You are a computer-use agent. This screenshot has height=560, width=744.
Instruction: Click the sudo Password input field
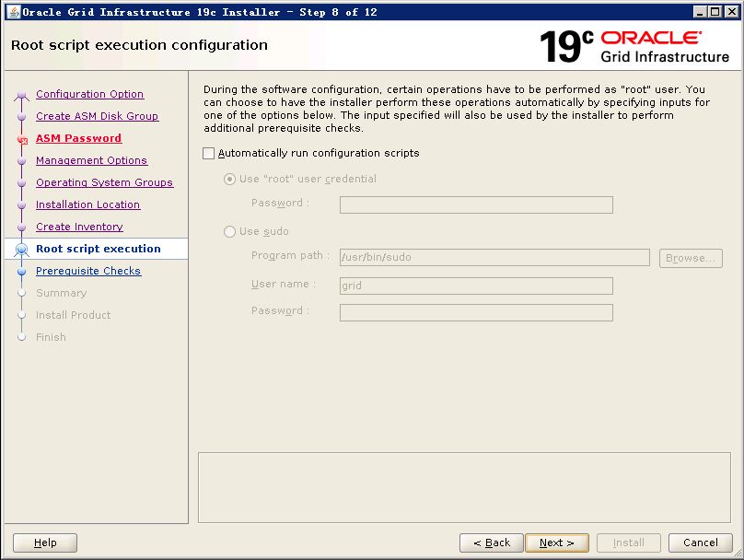click(x=476, y=313)
